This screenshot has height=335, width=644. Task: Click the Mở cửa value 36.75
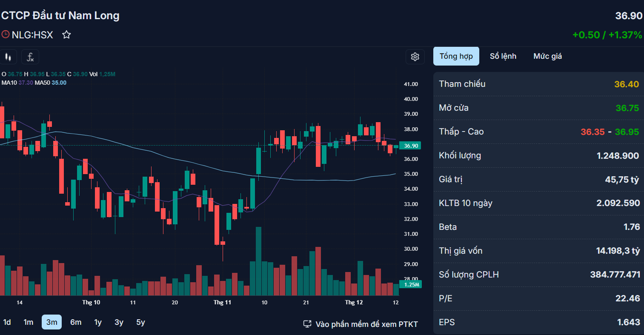627,108
